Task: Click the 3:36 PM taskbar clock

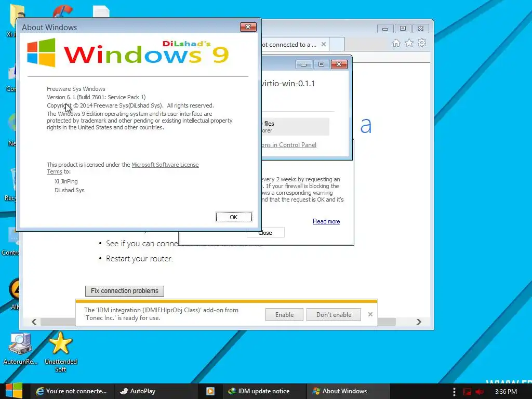Action: click(506, 392)
